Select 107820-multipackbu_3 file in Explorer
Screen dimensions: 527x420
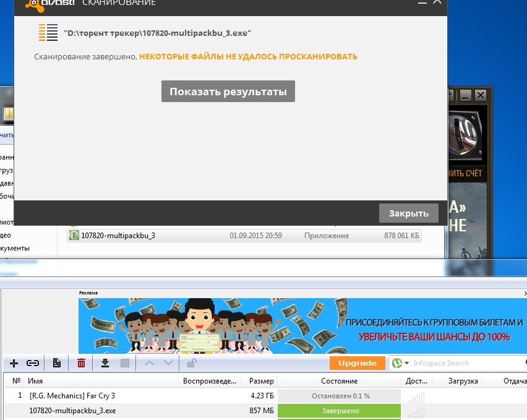pos(118,236)
